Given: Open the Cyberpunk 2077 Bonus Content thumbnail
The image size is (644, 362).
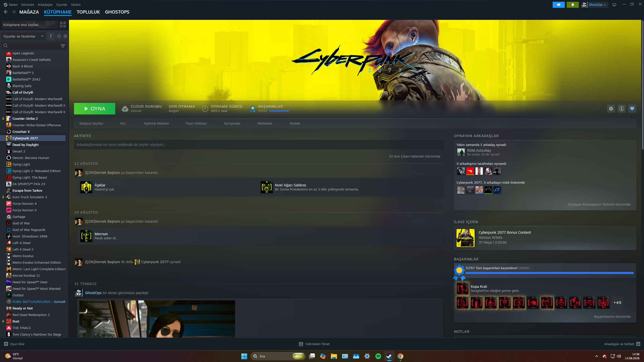Looking at the screenshot, I should click(466, 238).
